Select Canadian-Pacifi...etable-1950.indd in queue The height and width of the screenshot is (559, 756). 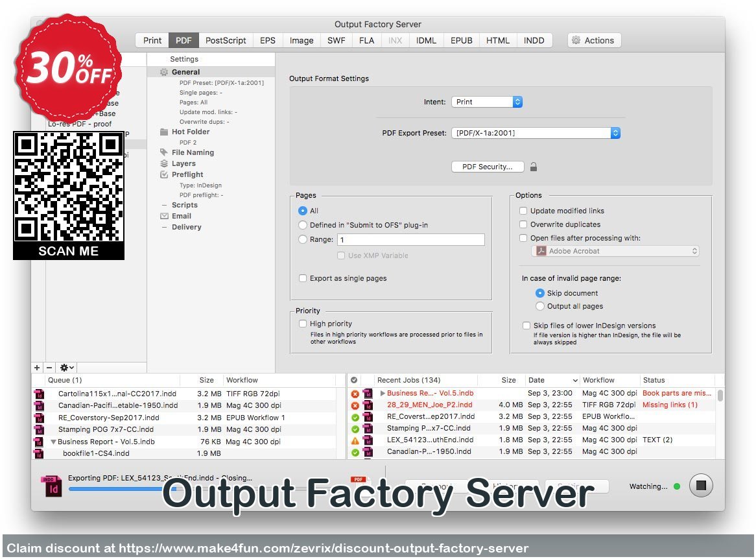click(117, 405)
